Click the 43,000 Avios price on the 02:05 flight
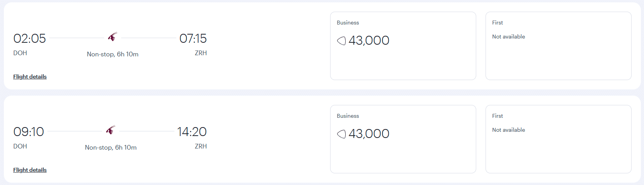Screen dimensions: 644x185 pyautogui.click(x=369, y=40)
